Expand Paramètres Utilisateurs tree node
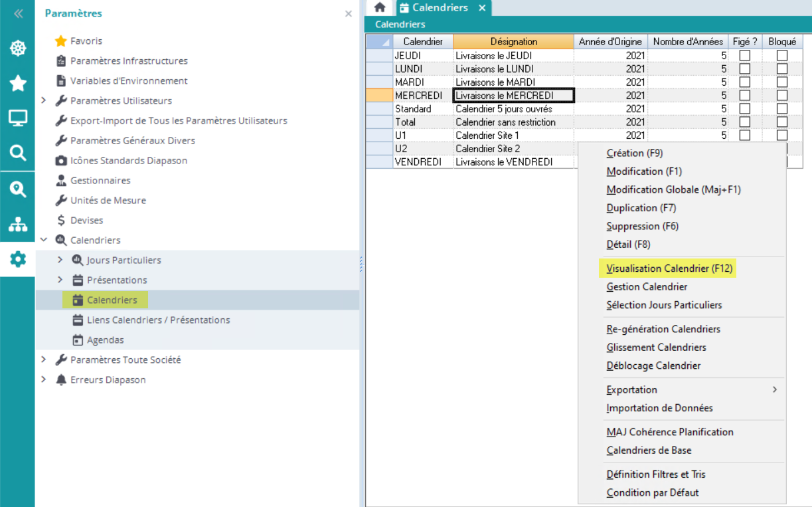This screenshot has height=507, width=812. (x=44, y=100)
